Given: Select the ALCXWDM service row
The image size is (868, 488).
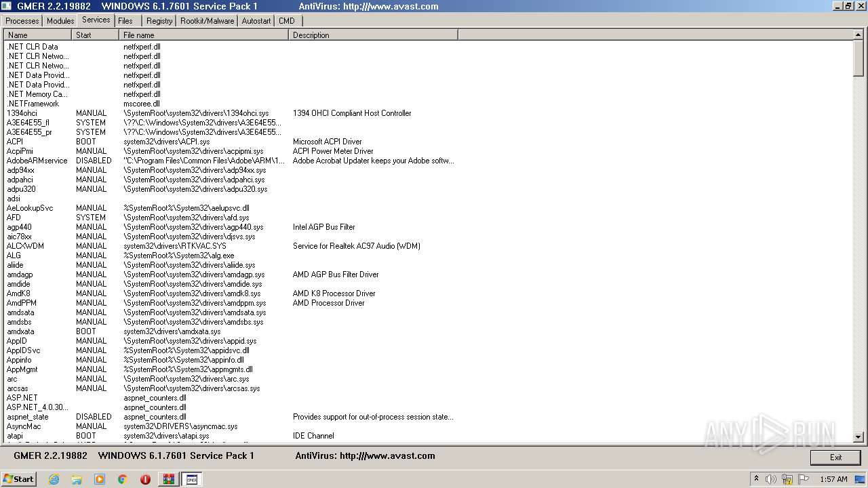Looking at the screenshot, I should [428, 246].
